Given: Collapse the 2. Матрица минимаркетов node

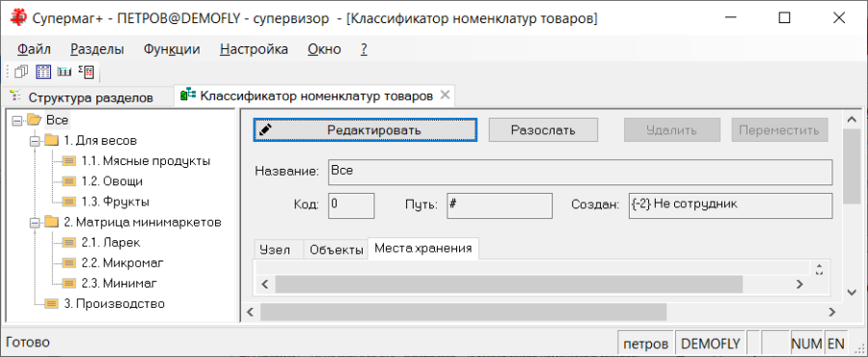Looking at the screenshot, I should (x=35, y=223).
